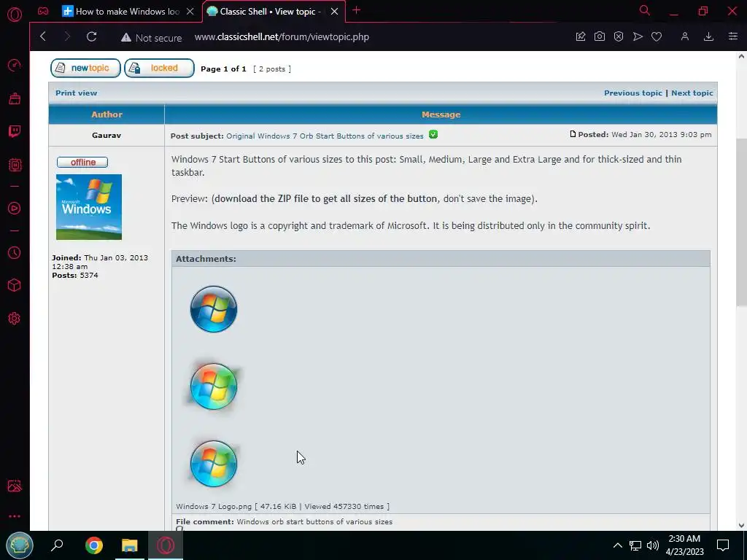Click the send arrow icon in the address bar
747x560 pixels.
tap(638, 36)
